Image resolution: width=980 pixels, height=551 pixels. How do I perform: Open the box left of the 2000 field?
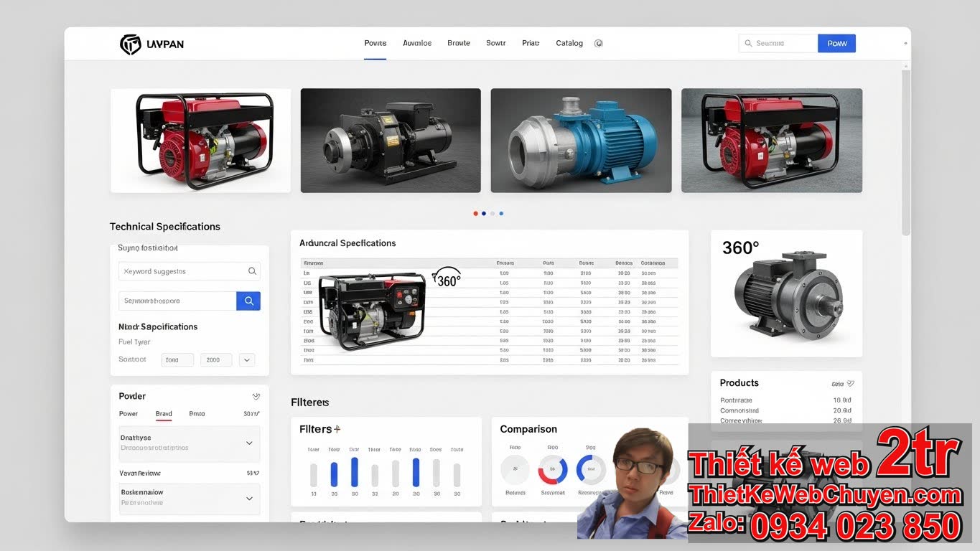(177, 360)
